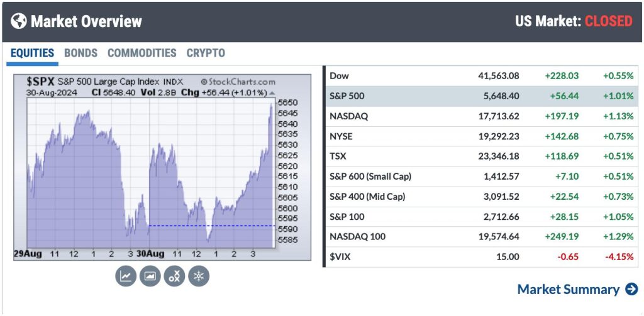
Task: Open the Market Summary link
Action: (x=568, y=290)
